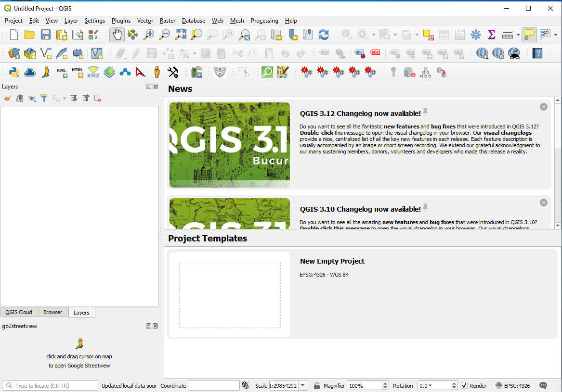Create a new Shapefile layer

[46, 53]
